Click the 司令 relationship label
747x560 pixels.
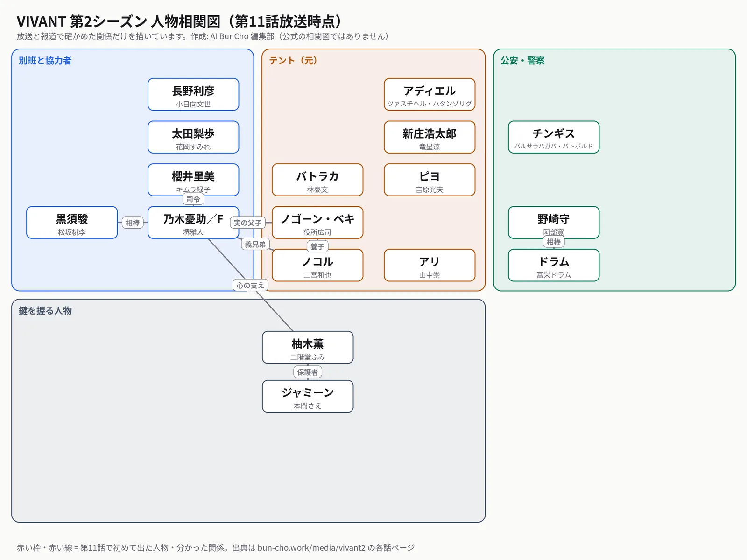[193, 199]
